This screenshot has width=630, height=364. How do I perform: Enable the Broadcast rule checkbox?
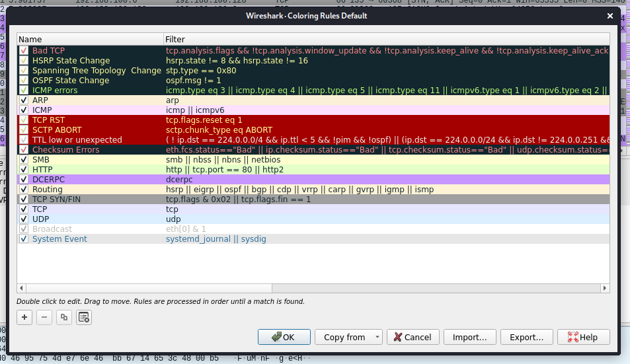pos(24,229)
